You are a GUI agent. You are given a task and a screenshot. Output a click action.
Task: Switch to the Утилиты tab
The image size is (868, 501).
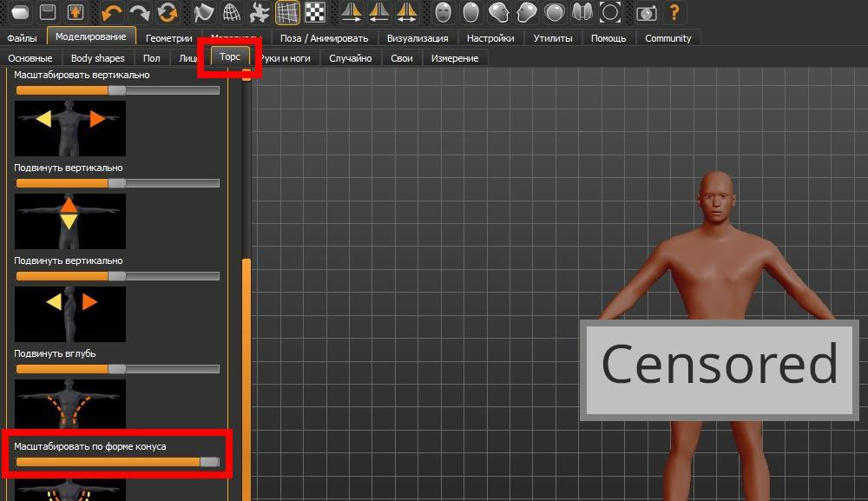pos(552,38)
